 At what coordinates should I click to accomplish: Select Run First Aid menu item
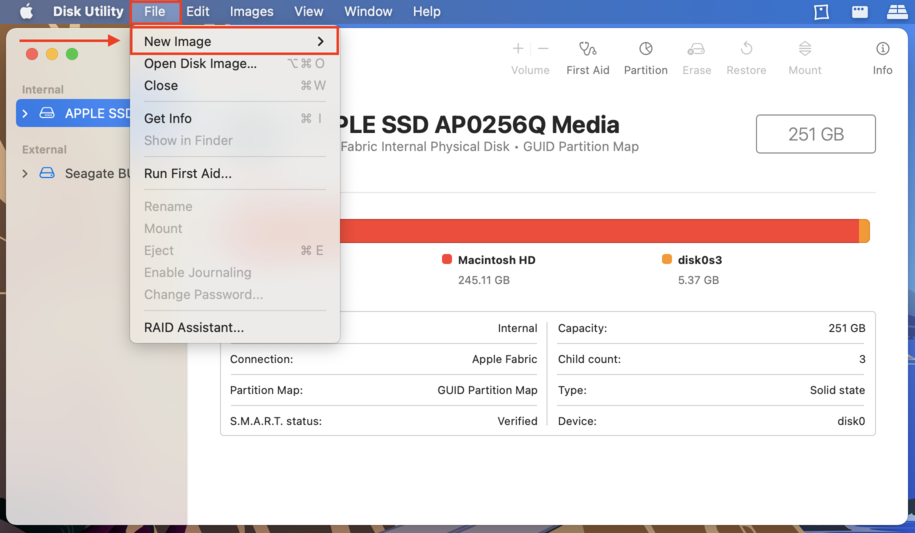235,173
